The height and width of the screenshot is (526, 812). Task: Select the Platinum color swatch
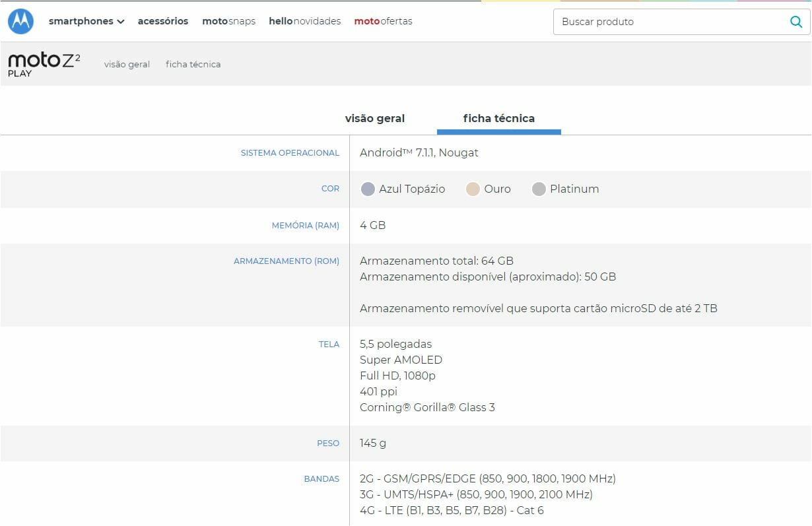coord(539,189)
